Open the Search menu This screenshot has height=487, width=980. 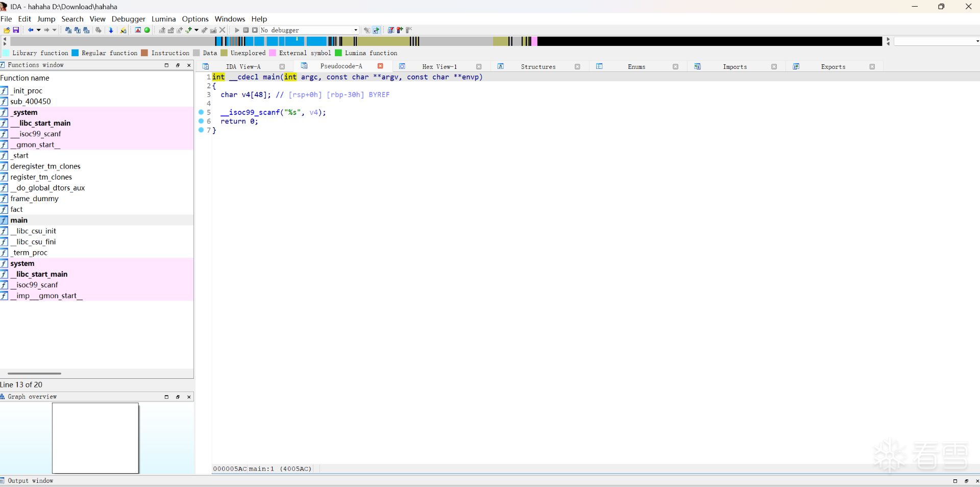point(72,19)
